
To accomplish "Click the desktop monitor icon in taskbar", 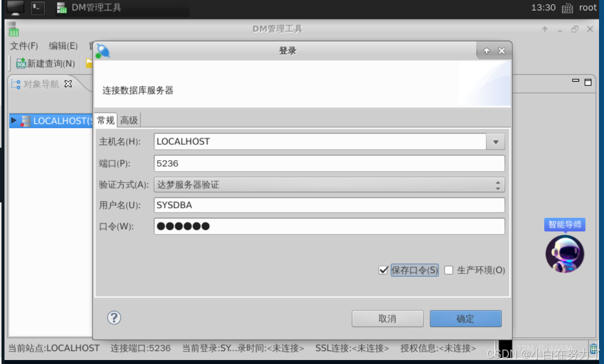I will (x=15, y=7).
